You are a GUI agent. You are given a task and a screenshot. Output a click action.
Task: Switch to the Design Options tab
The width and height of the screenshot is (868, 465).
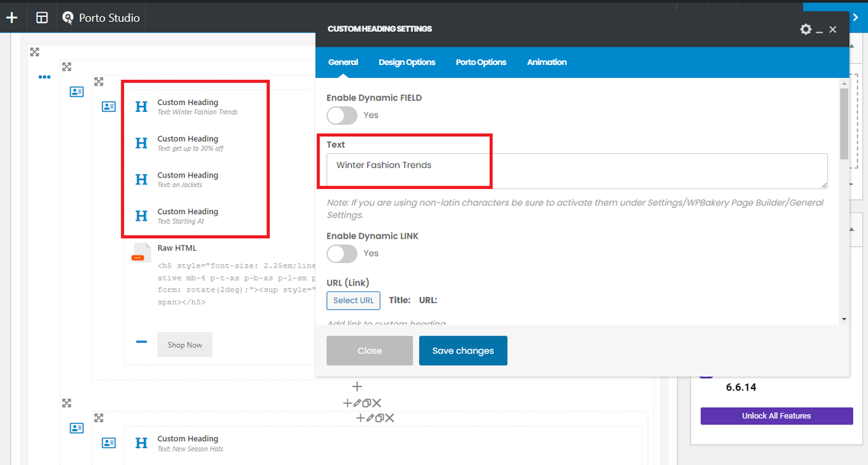point(407,62)
